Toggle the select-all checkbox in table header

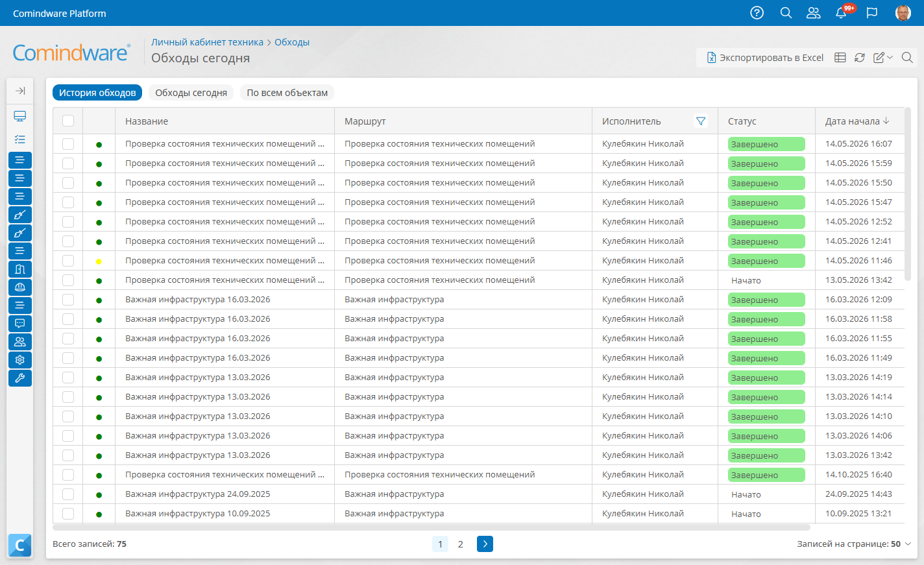pyautogui.click(x=68, y=121)
